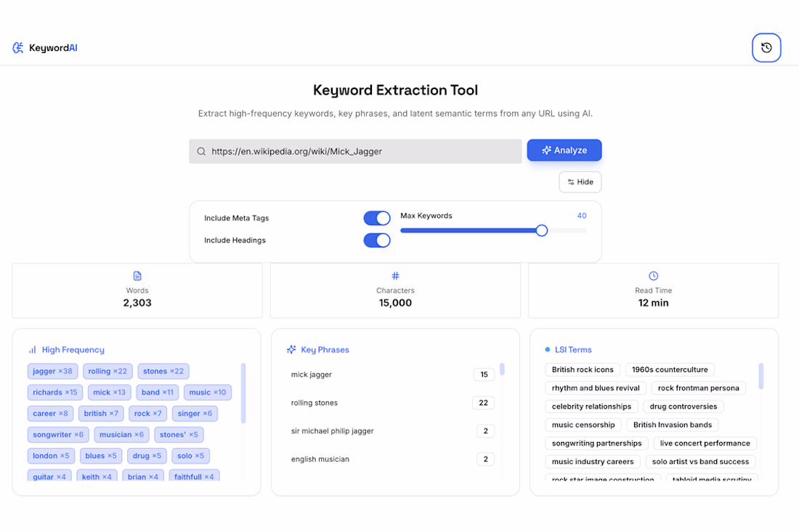
Task: Click the KeywordAI logo icon
Action: click(18, 48)
